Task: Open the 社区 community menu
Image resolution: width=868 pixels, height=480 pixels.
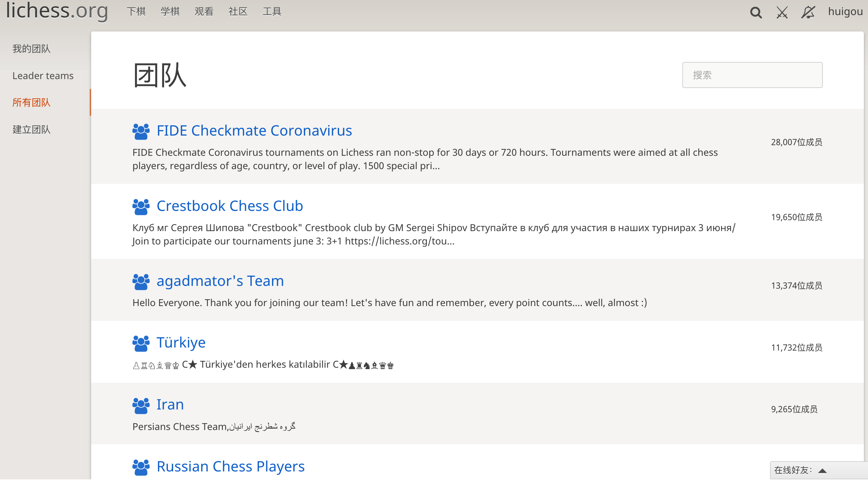Action: (x=238, y=12)
